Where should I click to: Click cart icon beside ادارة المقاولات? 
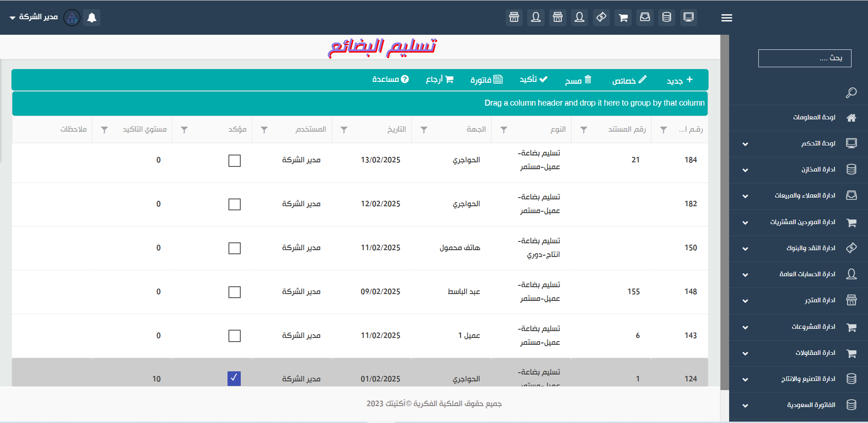[x=851, y=353]
